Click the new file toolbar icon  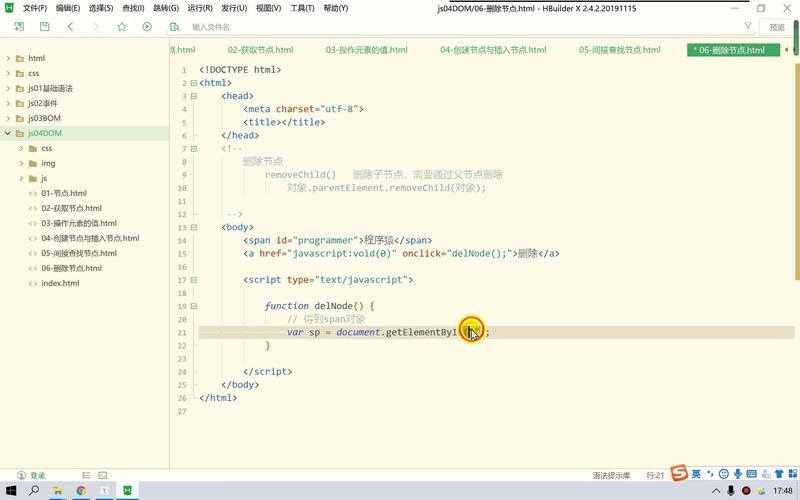pyautogui.click(x=19, y=27)
